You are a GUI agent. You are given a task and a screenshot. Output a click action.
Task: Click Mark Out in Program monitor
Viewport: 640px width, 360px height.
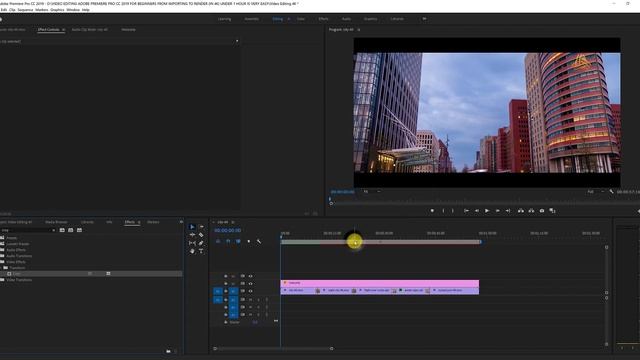tap(453, 211)
